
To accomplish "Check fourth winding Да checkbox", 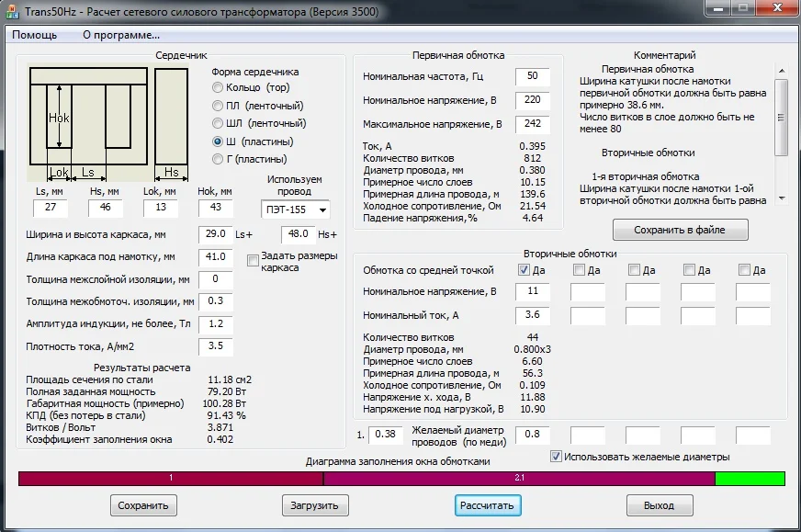I will 689,270.
